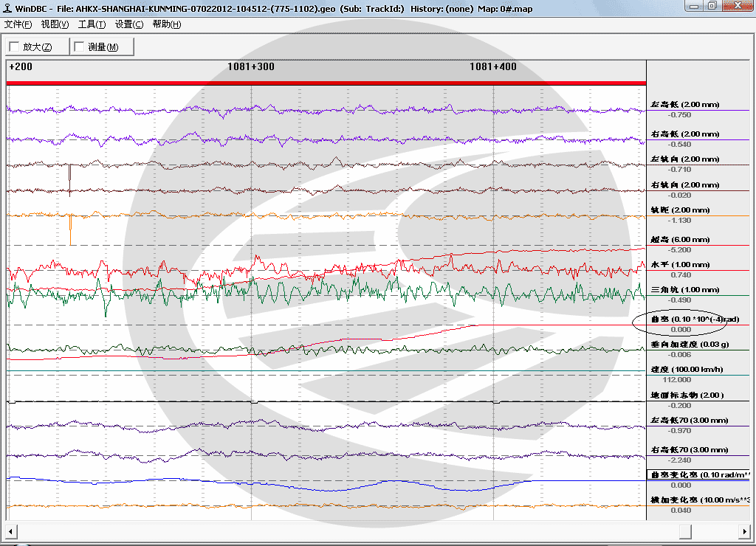Click the -0.750 value under 左高低

click(x=679, y=114)
